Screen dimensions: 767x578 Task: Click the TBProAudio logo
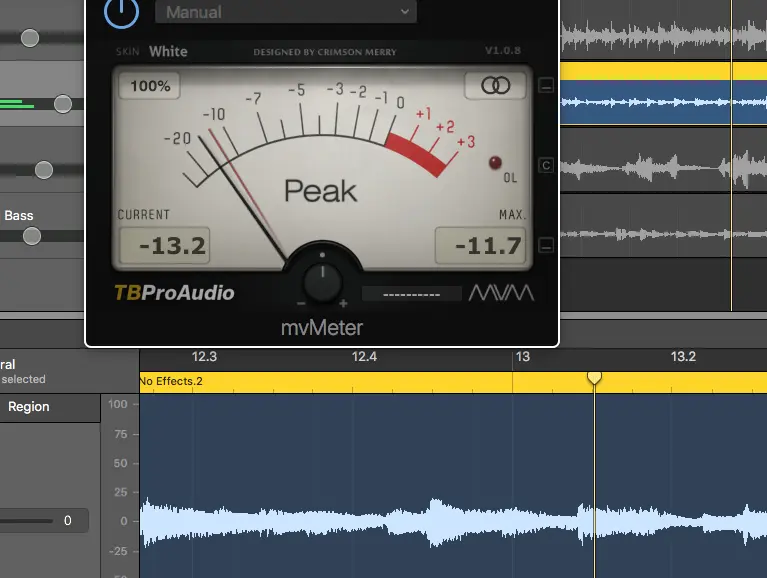coord(174,293)
